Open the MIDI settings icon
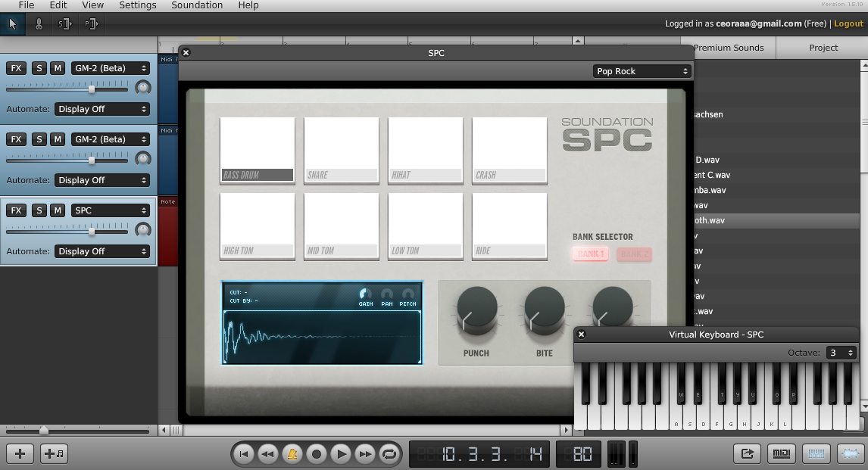Viewport: 868px width, 470px height. 782,454
